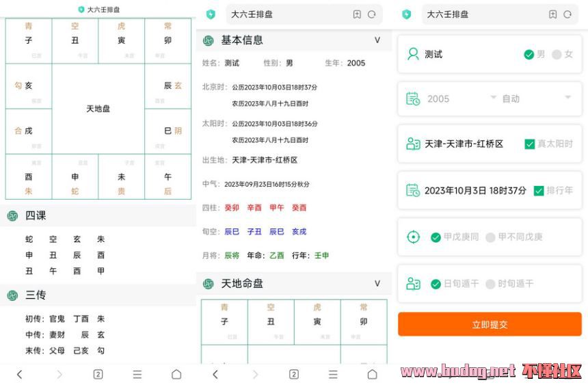Collapse the 基本信息 section chevron

377,40
